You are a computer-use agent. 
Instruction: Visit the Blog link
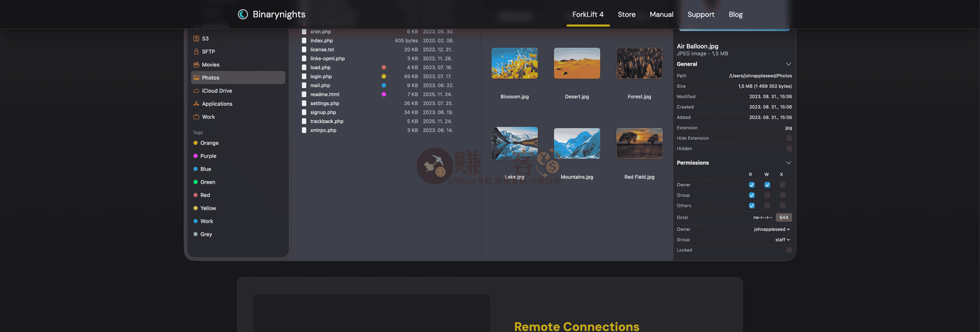pos(735,15)
